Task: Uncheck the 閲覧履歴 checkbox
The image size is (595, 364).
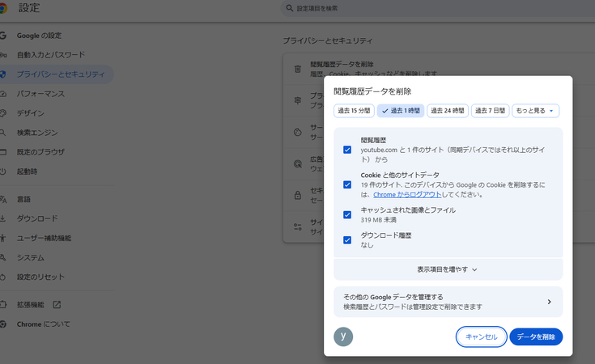Action: click(x=347, y=150)
